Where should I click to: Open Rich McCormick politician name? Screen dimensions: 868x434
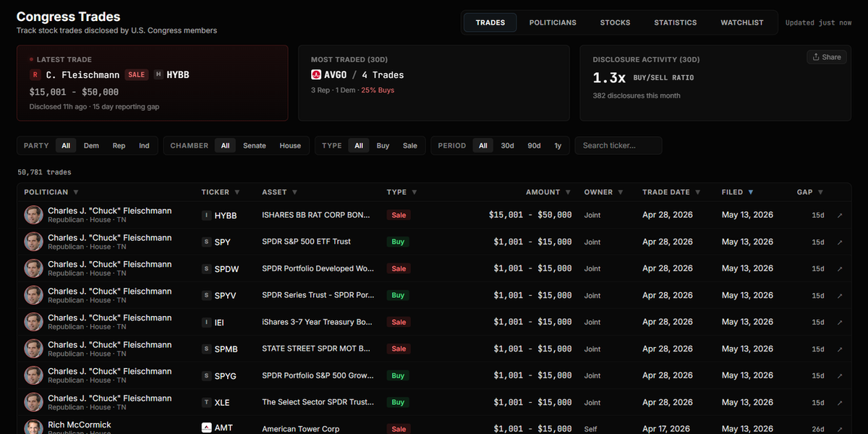coord(80,425)
